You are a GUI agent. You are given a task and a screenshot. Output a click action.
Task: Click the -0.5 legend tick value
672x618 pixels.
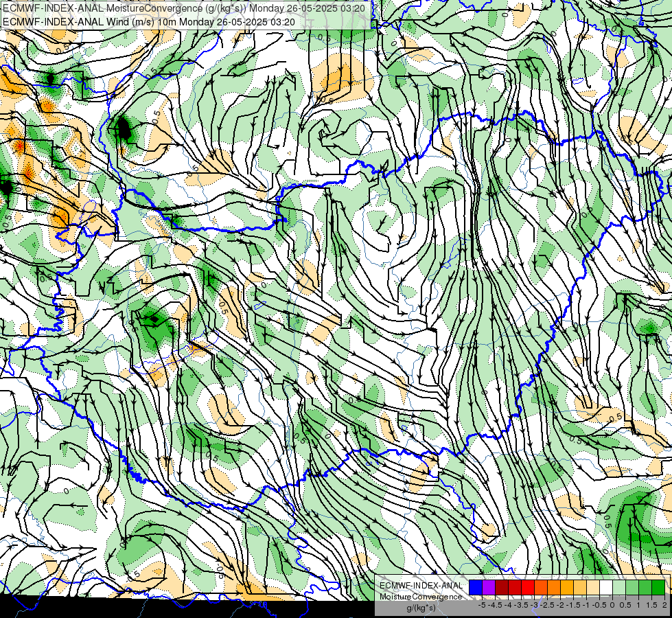(x=599, y=605)
